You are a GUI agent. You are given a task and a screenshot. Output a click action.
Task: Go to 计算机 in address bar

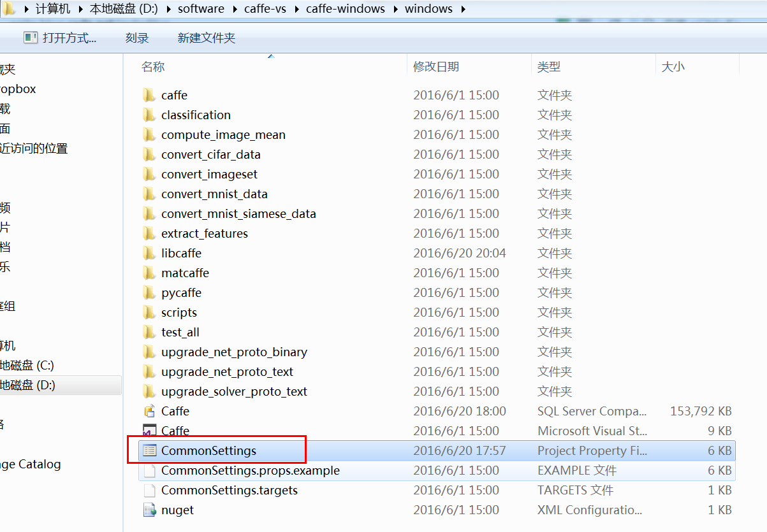point(54,9)
